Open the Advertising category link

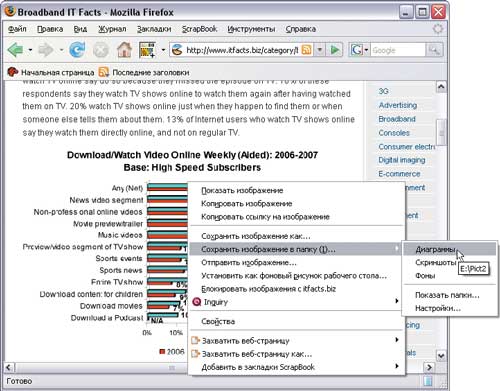(x=398, y=105)
